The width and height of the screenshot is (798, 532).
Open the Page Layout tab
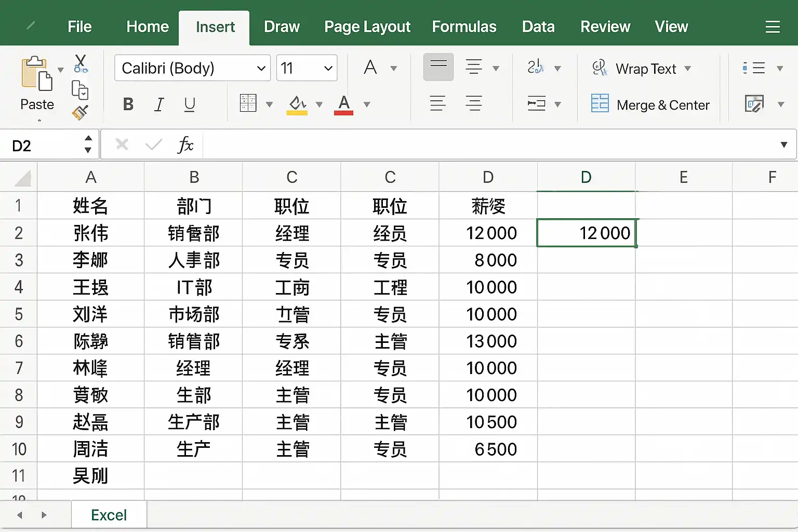[367, 27]
